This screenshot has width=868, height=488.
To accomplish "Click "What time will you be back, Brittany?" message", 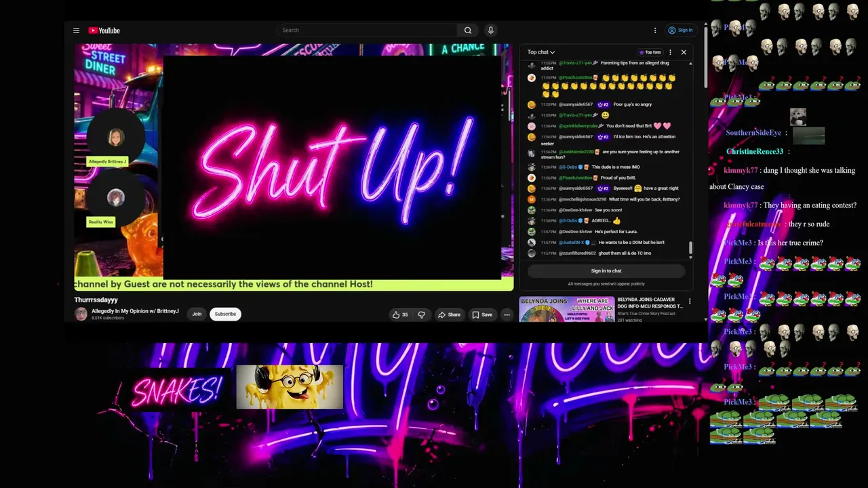I will point(644,199).
